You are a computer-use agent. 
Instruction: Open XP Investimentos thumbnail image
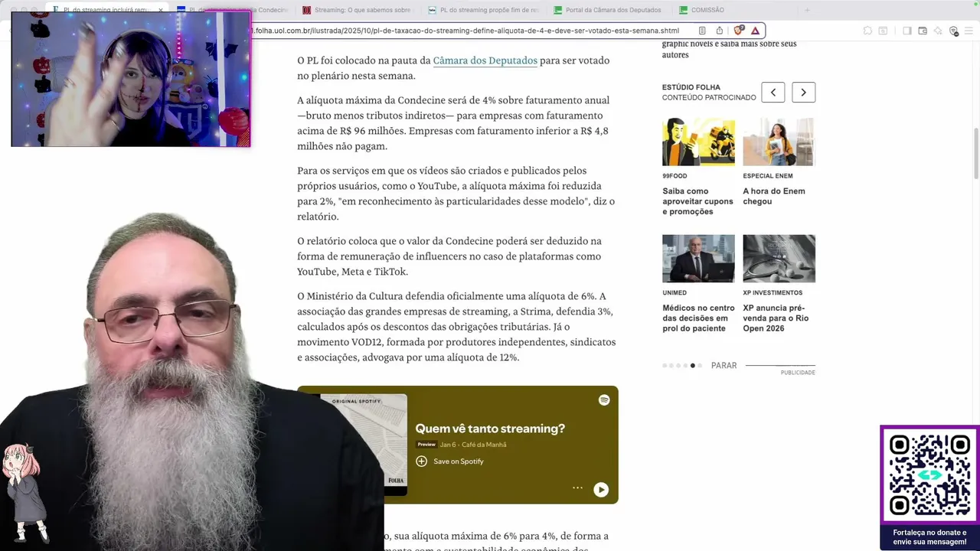click(x=779, y=259)
